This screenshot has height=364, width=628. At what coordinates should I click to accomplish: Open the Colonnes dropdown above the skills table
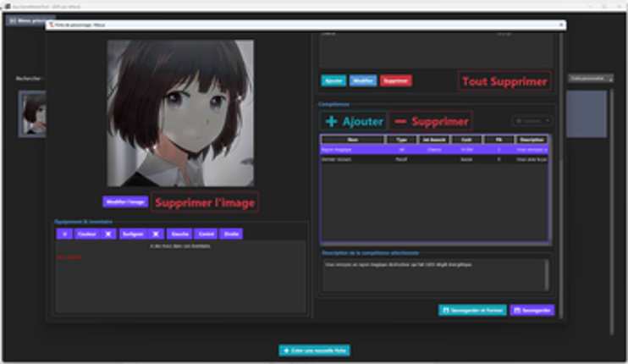(532, 121)
